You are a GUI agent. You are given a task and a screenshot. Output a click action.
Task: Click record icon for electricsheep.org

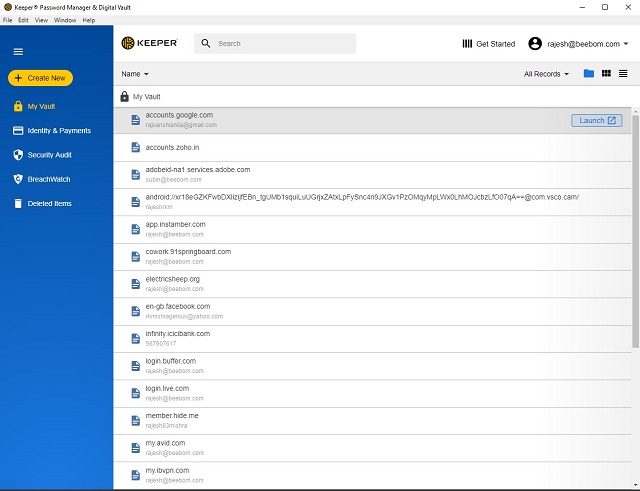pyautogui.click(x=136, y=284)
